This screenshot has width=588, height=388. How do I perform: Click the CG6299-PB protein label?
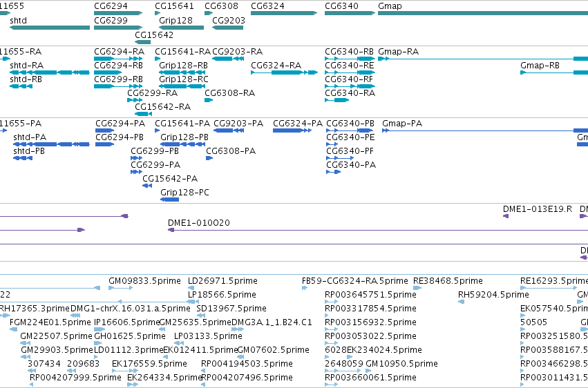[x=155, y=151]
